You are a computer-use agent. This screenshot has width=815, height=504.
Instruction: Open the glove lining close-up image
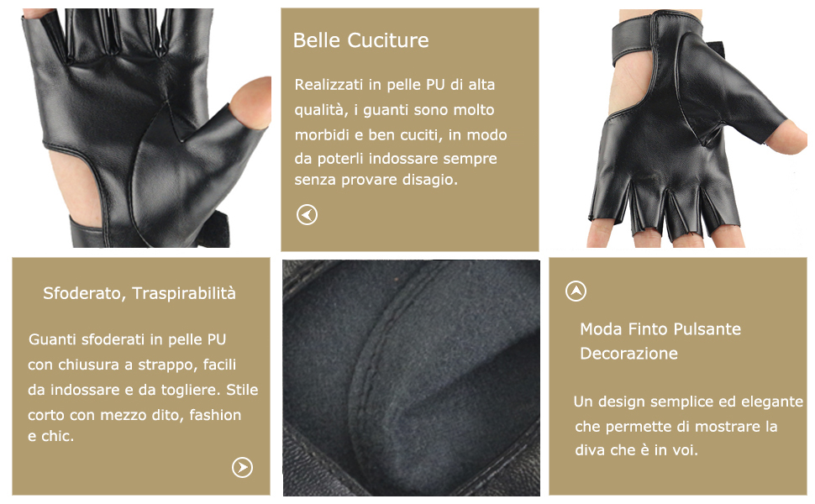coord(411,378)
